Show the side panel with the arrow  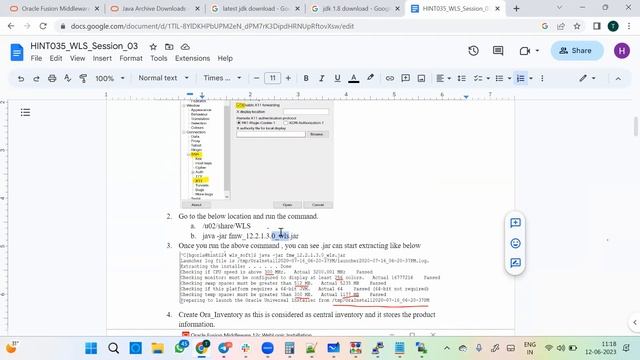click(635, 322)
